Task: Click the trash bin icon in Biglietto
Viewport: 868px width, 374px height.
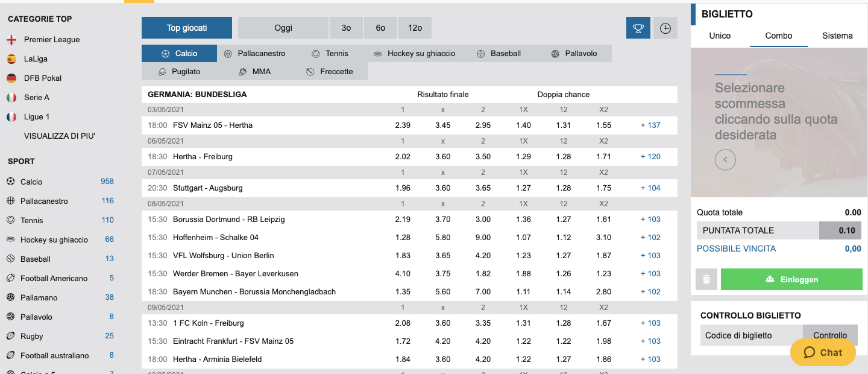Action: (706, 280)
